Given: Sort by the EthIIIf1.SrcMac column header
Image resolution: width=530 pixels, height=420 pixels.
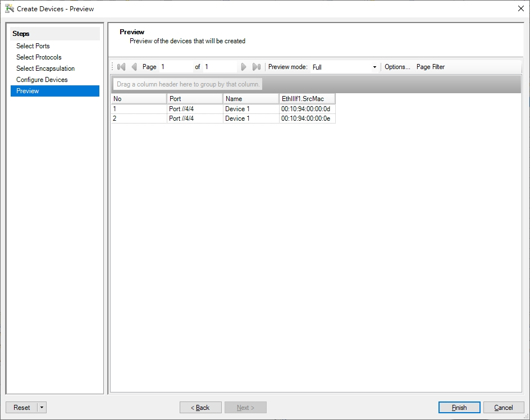Looking at the screenshot, I should coord(307,99).
